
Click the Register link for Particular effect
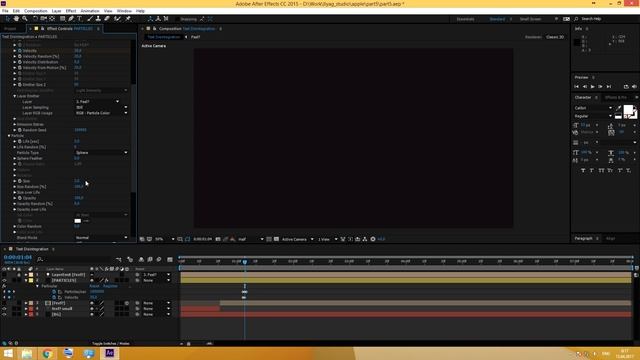[110, 286]
